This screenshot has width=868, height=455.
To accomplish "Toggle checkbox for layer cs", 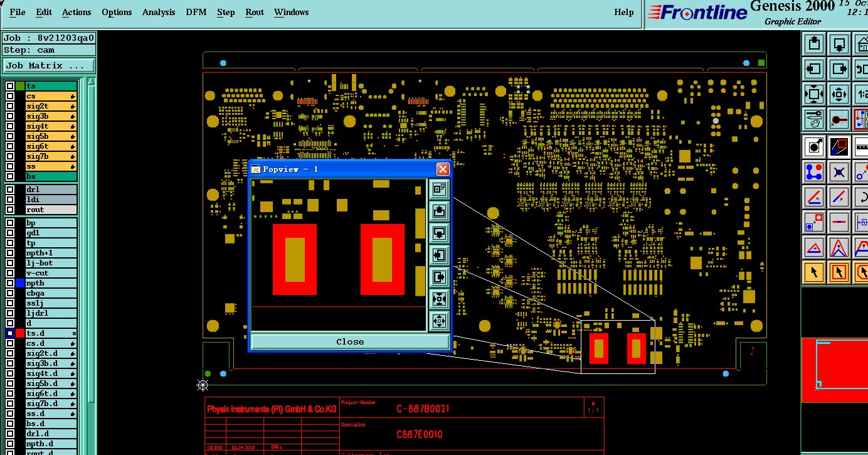I will pyautogui.click(x=10, y=96).
